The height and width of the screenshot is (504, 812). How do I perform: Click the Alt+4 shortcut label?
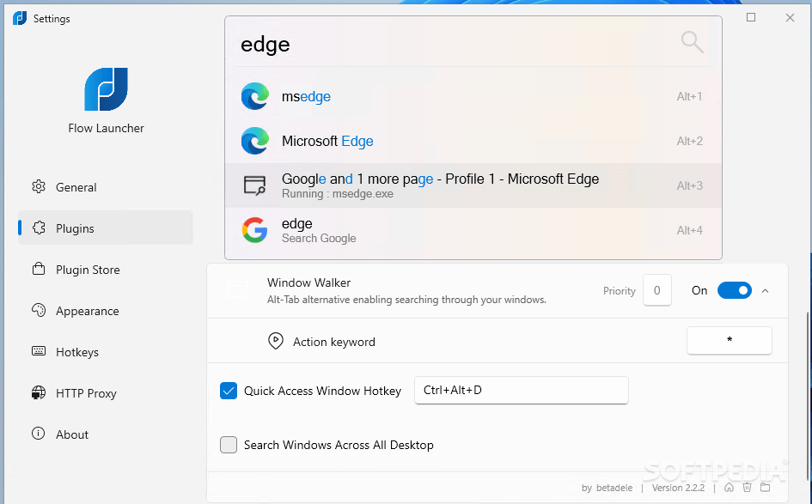[x=689, y=230]
